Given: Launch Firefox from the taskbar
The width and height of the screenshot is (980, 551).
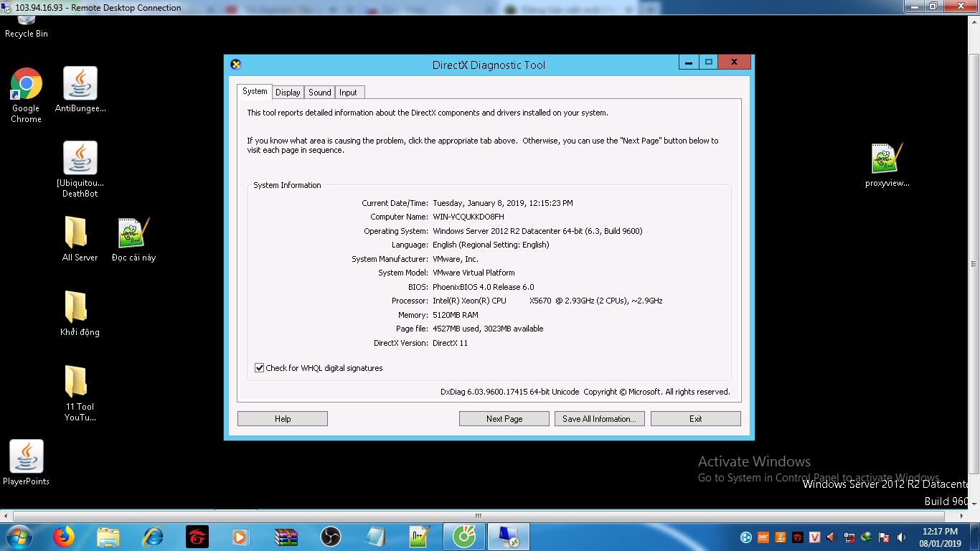Looking at the screenshot, I should pyautogui.click(x=64, y=537).
